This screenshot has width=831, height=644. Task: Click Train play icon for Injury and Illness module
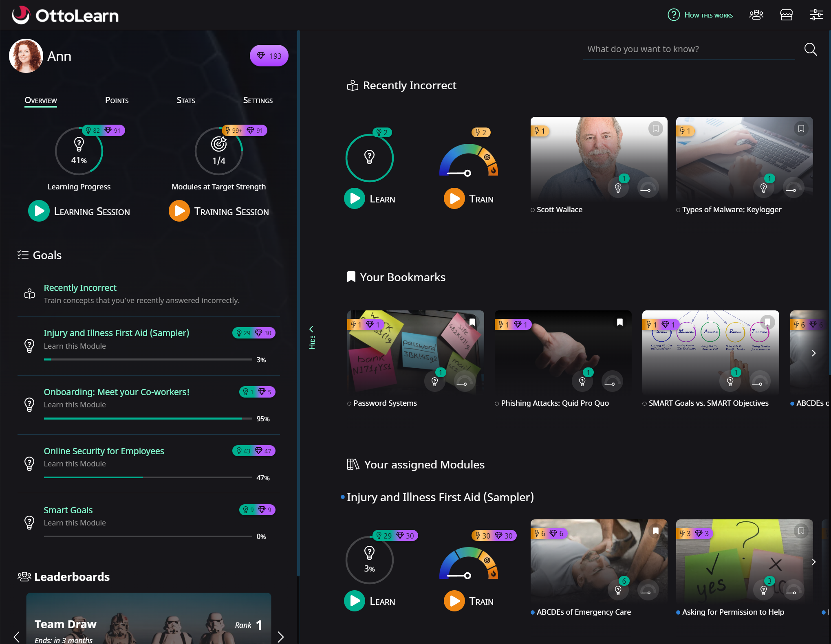tap(454, 601)
